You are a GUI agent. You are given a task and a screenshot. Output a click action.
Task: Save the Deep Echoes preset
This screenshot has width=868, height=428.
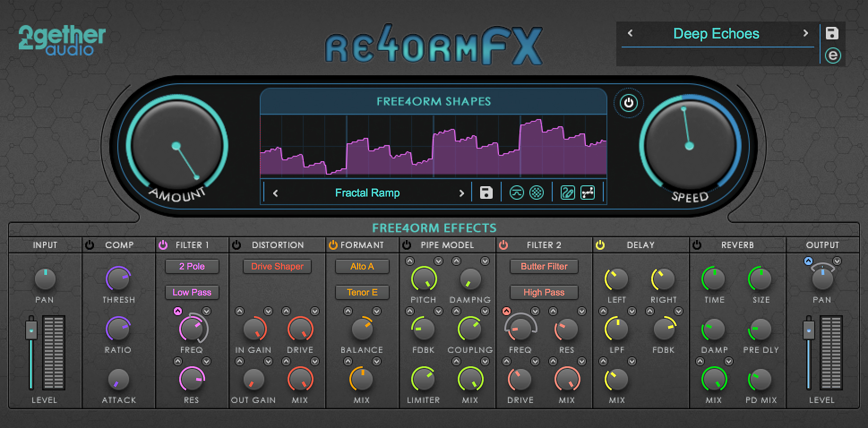click(832, 34)
